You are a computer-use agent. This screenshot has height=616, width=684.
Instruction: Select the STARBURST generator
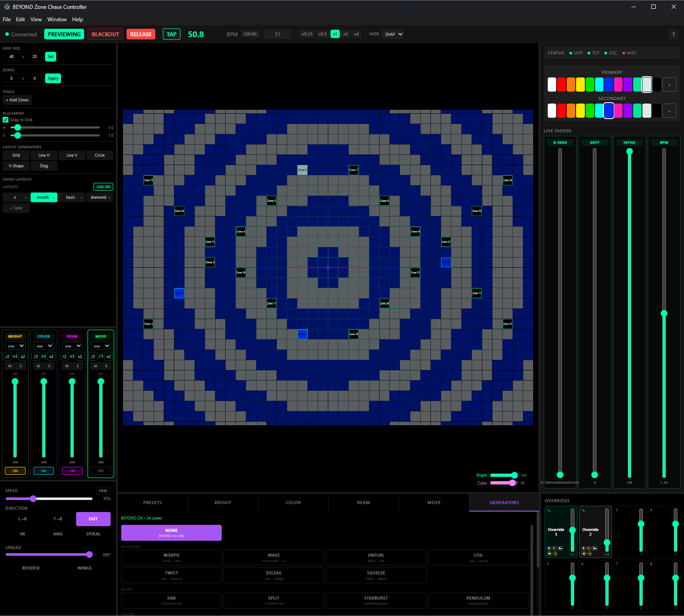pyautogui.click(x=376, y=600)
